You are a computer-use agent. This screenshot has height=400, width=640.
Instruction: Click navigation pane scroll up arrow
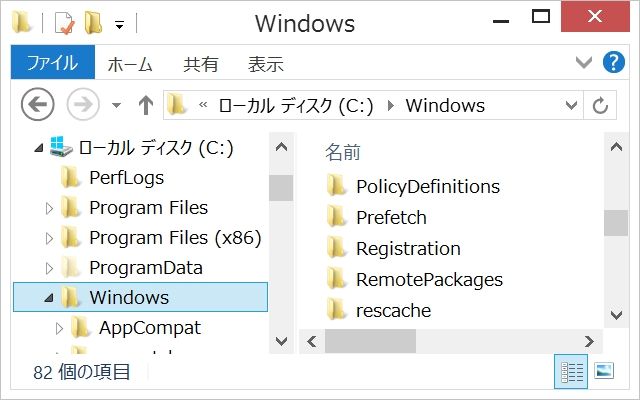(281, 147)
